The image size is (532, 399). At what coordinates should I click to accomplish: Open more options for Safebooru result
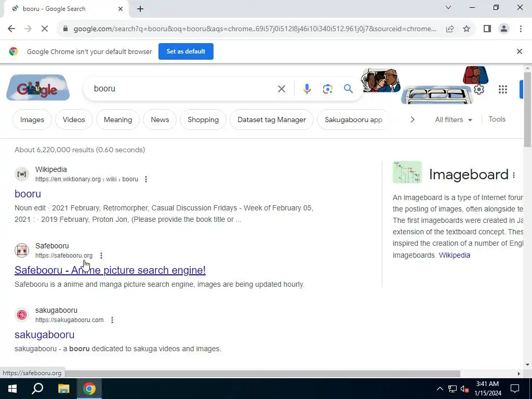pyautogui.click(x=101, y=256)
